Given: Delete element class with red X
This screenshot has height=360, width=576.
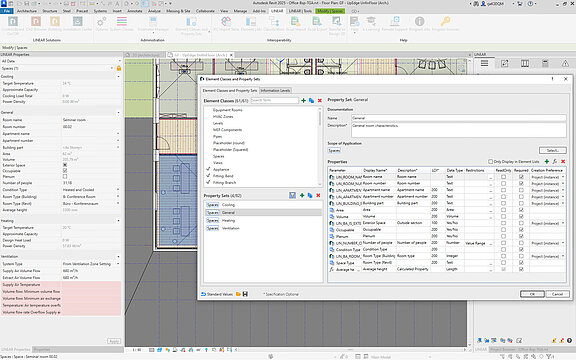Looking at the screenshot, I should coord(320,100).
